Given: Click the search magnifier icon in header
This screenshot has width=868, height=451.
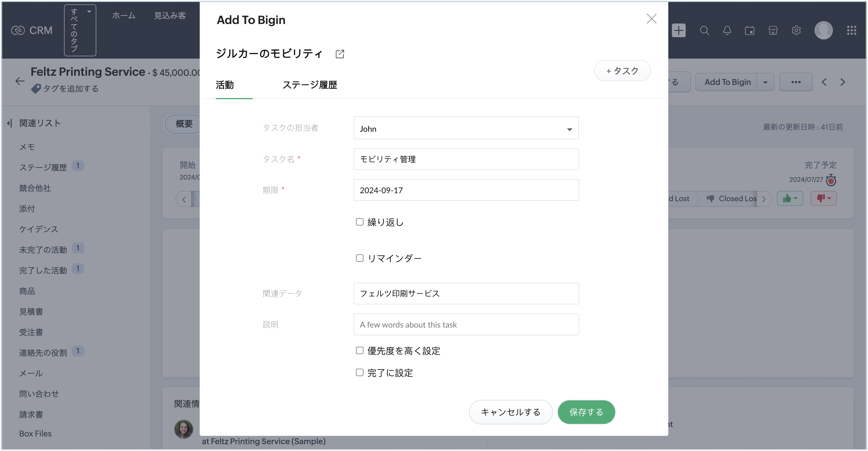Looking at the screenshot, I should click(704, 30).
